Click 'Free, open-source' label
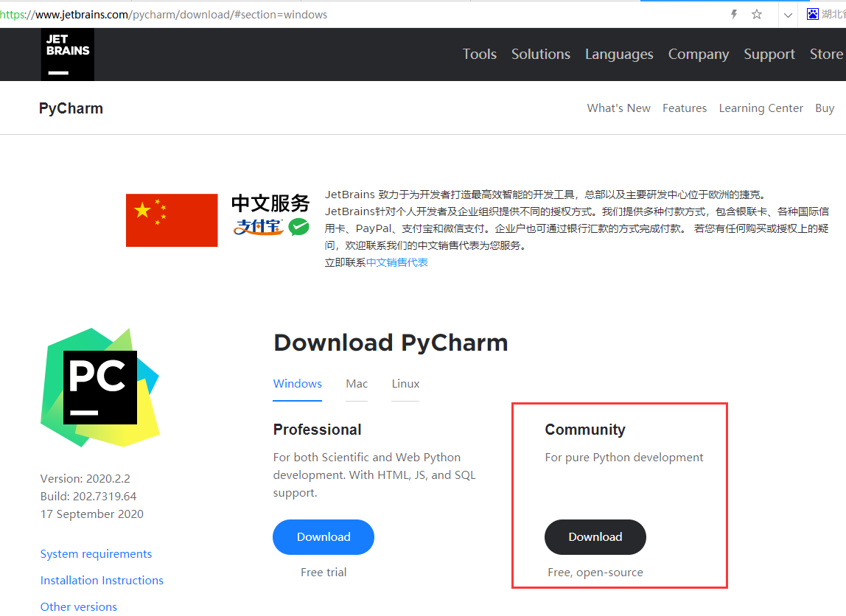Viewport: 846px width, 616px height. pyautogui.click(x=595, y=573)
